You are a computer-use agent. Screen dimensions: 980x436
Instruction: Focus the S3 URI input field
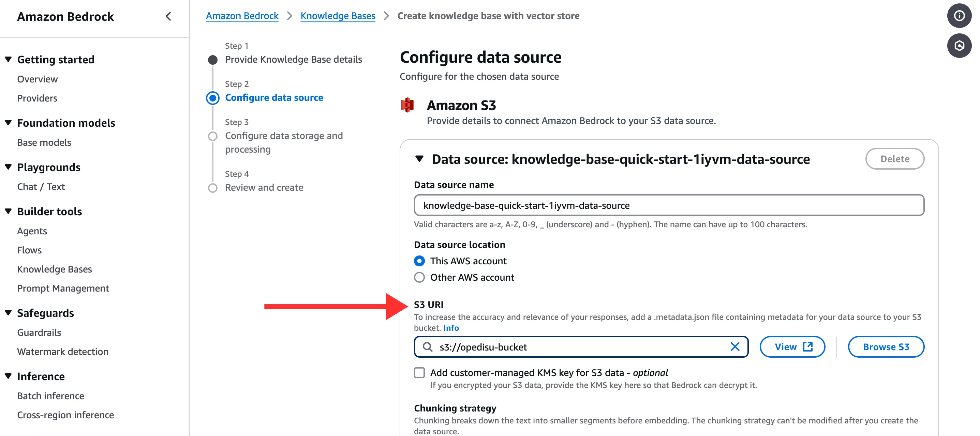(581, 346)
